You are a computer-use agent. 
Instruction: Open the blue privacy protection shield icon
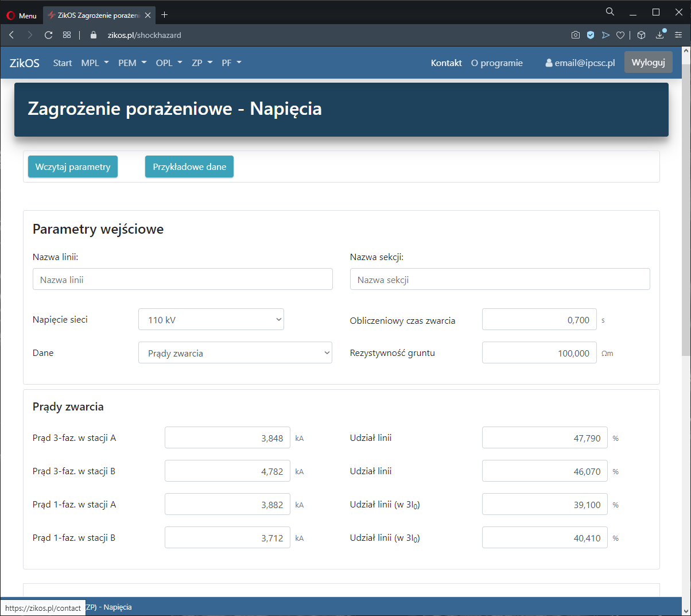point(591,35)
